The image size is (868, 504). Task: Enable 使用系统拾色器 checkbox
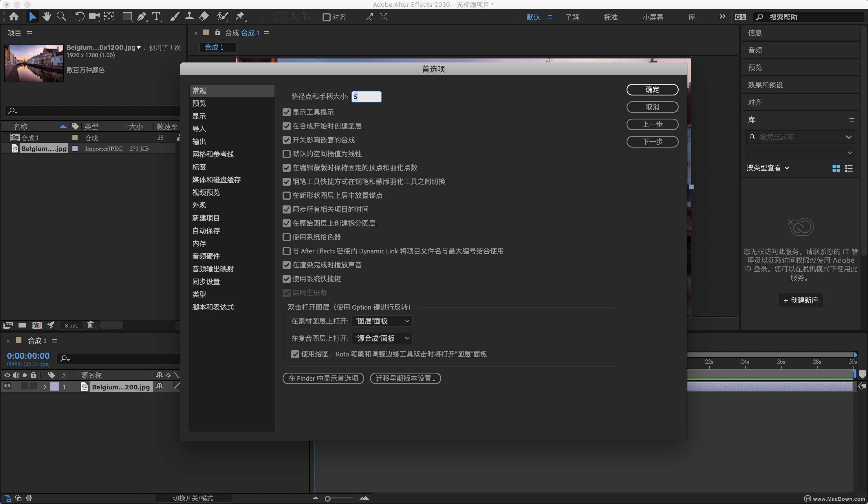(286, 237)
